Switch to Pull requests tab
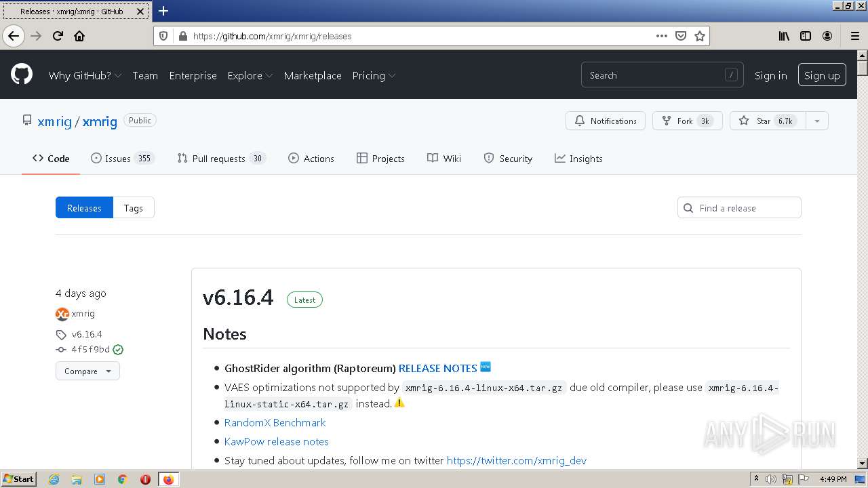This screenshot has width=868, height=488. (221, 159)
